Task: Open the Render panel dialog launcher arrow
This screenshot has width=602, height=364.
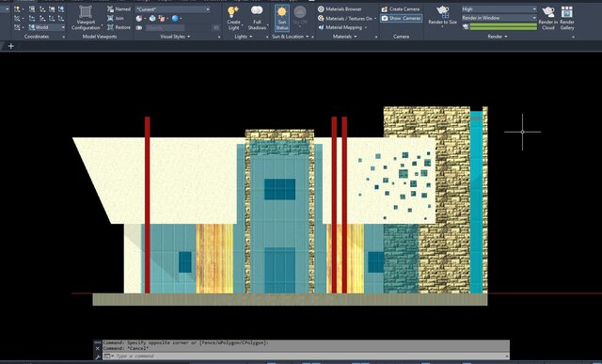Action: coord(573,37)
